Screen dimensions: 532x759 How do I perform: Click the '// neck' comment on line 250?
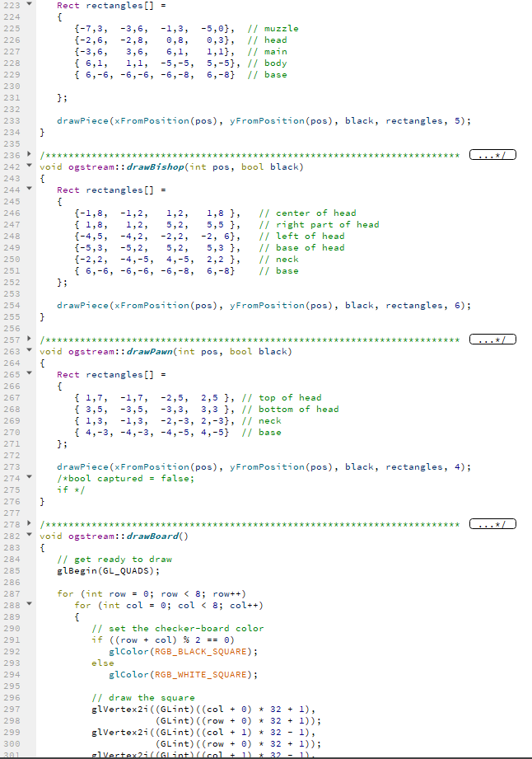coord(278,260)
